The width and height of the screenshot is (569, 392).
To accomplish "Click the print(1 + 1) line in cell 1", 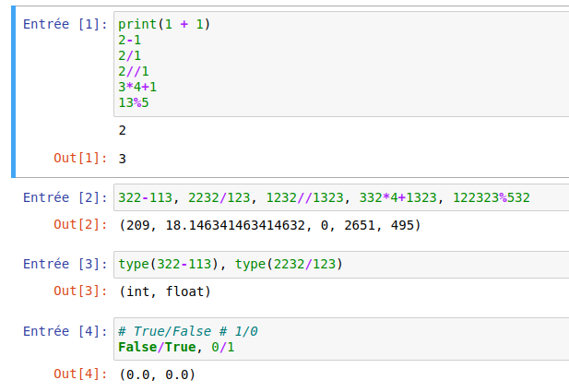I will click(x=165, y=24).
